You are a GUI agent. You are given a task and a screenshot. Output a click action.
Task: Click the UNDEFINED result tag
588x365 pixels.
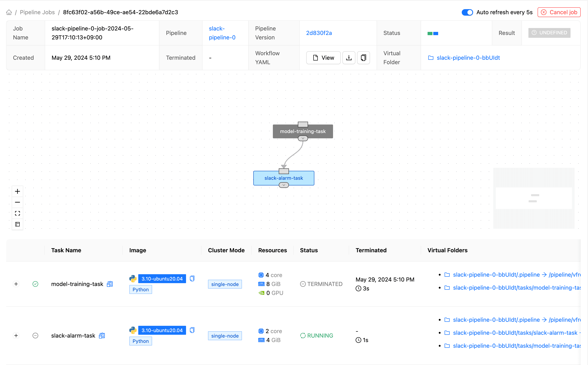(549, 33)
